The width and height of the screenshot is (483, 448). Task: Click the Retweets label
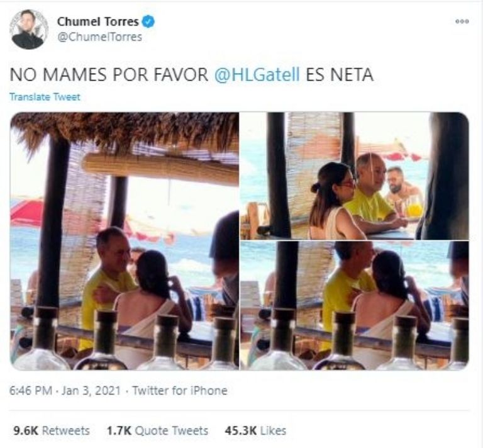pos(65,430)
